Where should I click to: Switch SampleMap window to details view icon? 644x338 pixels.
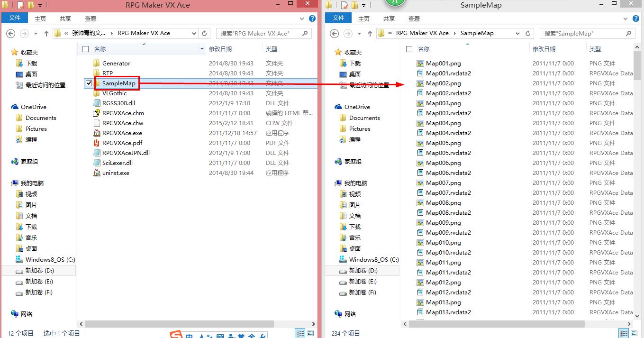[x=624, y=333]
